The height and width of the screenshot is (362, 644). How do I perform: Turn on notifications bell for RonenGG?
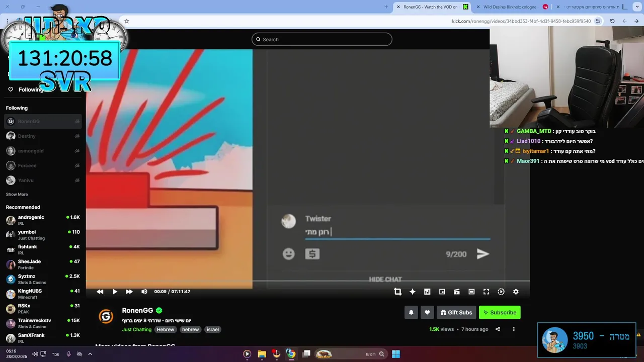[x=411, y=312]
